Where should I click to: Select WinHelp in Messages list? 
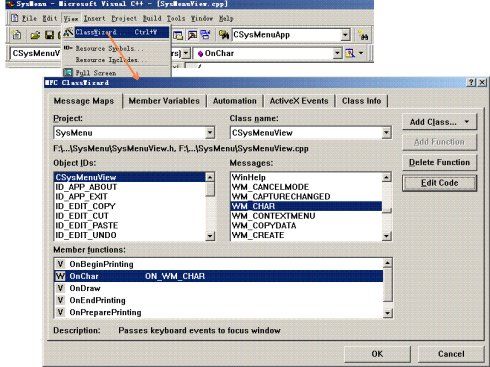pos(306,177)
